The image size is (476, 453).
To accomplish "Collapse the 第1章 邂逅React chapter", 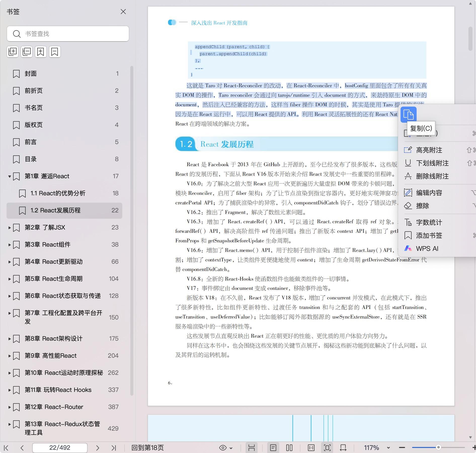I will pyautogui.click(x=10, y=176).
